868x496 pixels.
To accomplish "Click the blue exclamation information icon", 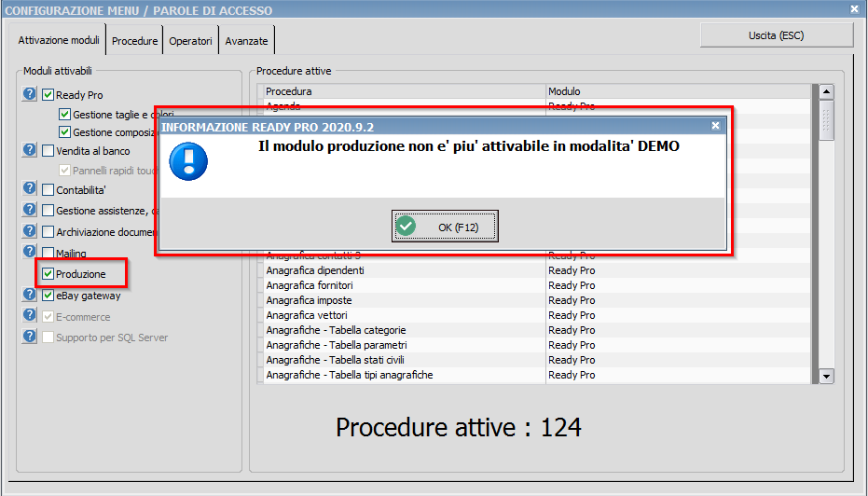I will (x=188, y=161).
